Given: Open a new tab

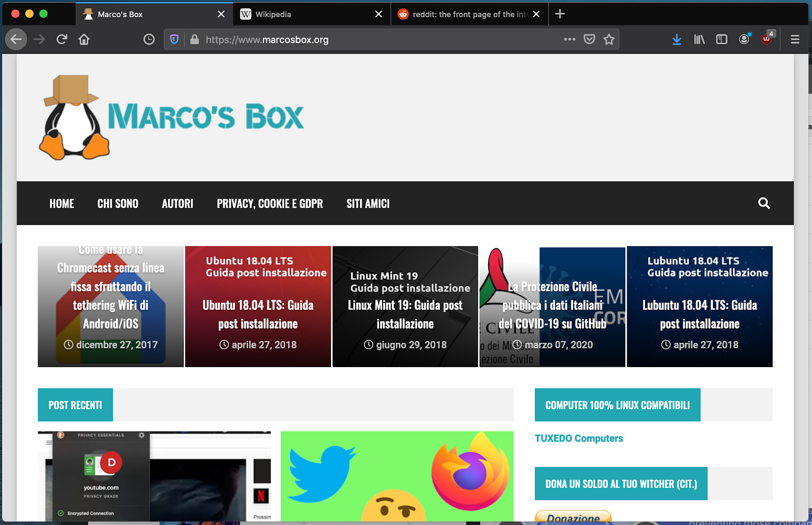Looking at the screenshot, I should pos(560,14).
